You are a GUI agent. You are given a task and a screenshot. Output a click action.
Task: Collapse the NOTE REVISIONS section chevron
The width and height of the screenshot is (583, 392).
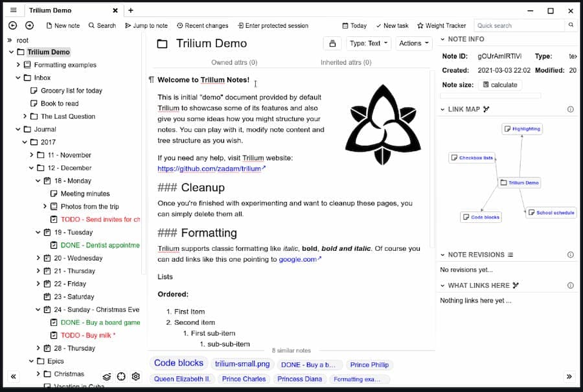(442, 255)
